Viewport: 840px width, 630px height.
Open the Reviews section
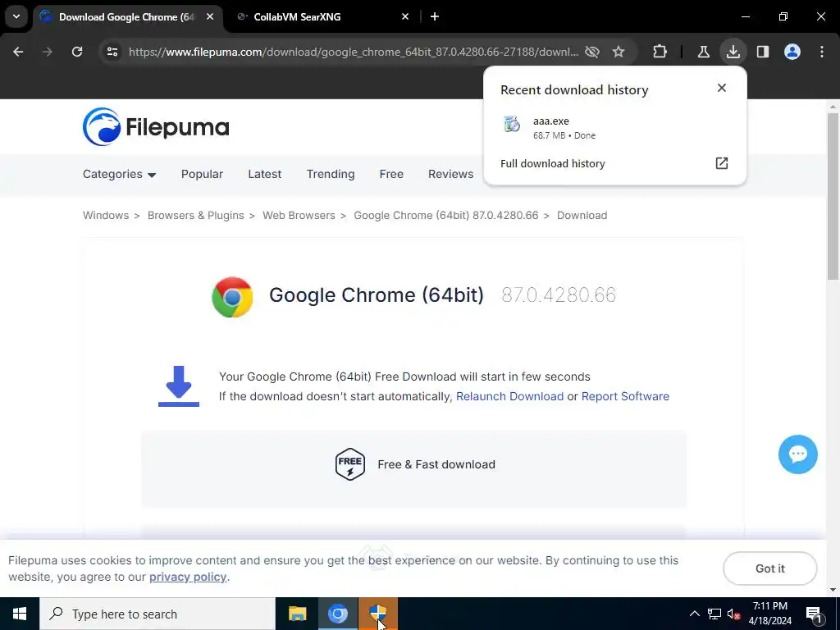coord(450,174)
